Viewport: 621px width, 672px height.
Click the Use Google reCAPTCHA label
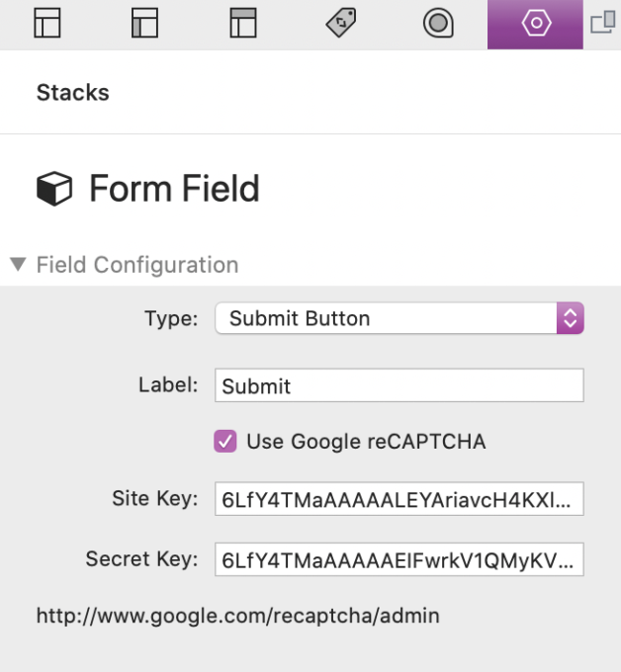366,442
